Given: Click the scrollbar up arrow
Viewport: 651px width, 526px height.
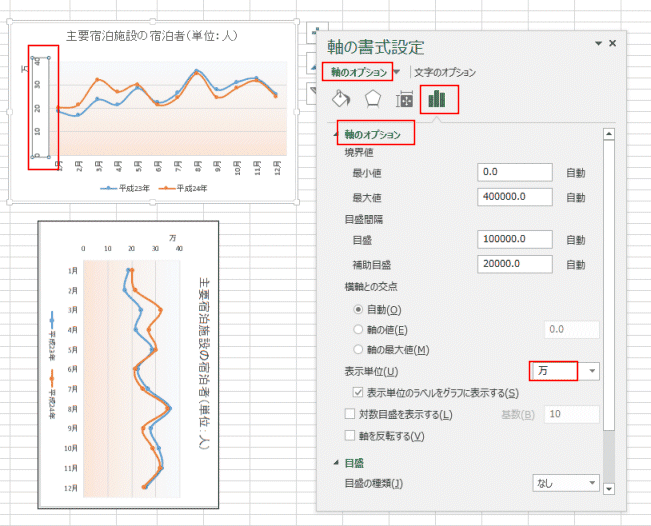Looking at the screenshot, I should click(609, 134).
